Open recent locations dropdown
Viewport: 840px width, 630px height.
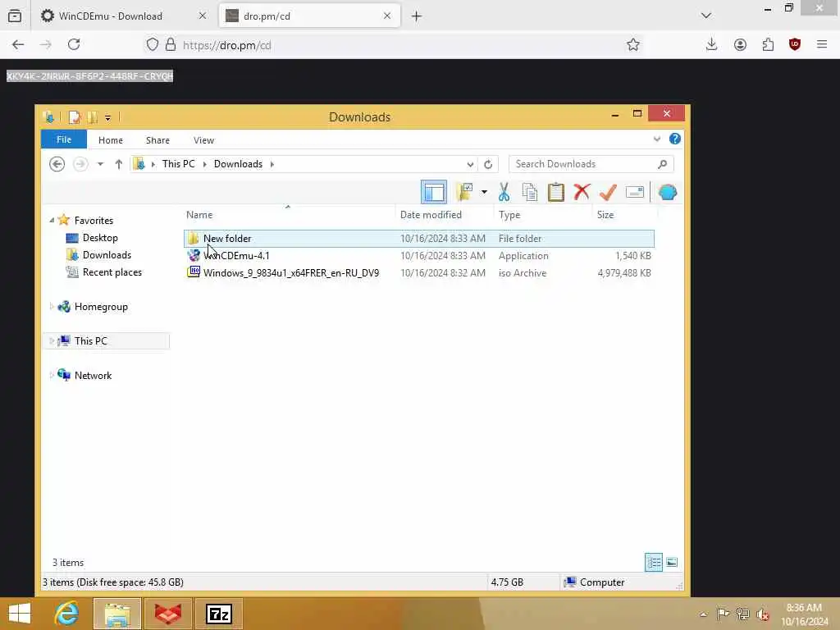click(100, 164)
